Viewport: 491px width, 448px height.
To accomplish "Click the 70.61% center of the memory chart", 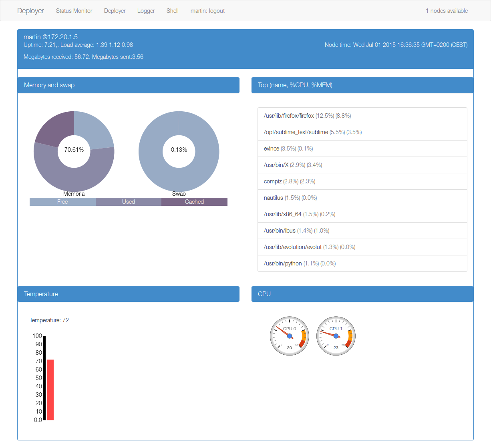I will (74, 151).
